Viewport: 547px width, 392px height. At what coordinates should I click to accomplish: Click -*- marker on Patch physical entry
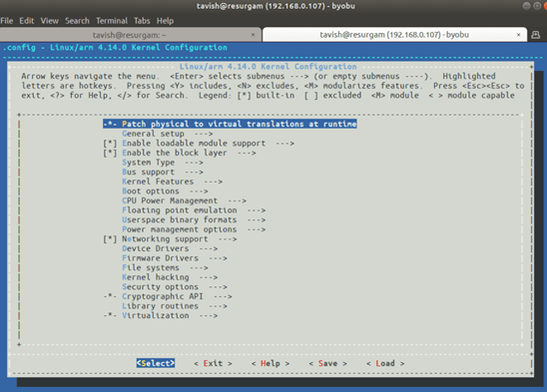tap(110, 124)
